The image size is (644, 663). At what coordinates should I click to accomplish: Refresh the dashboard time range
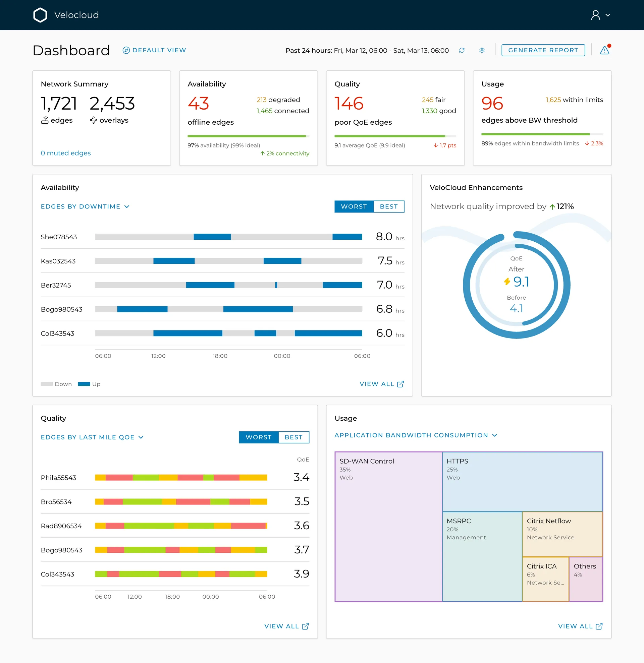pyautogui.click(x=462, y=50)
